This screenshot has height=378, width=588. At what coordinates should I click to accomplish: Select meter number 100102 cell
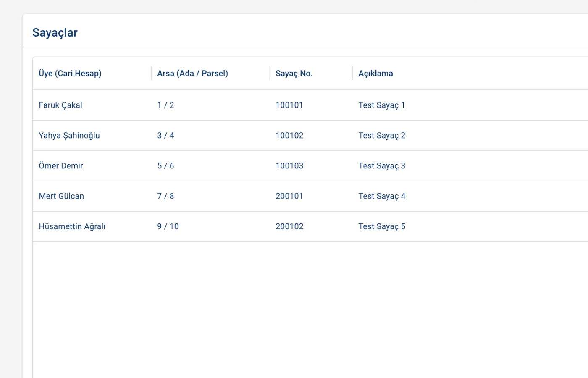point(289,136)
